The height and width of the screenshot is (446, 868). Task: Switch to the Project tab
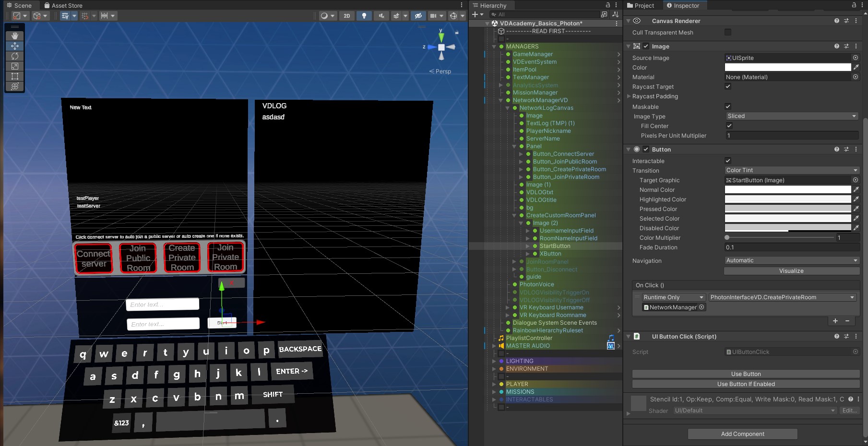tap(641, 5)
